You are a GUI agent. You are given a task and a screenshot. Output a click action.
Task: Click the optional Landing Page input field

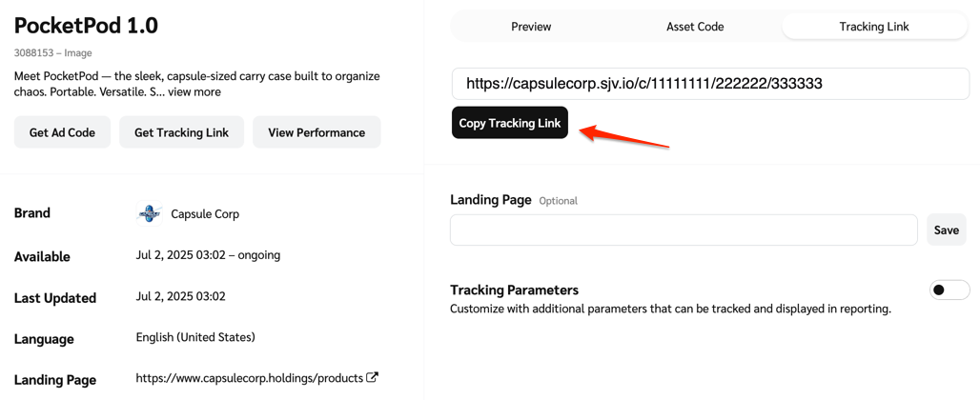point(684,230)
